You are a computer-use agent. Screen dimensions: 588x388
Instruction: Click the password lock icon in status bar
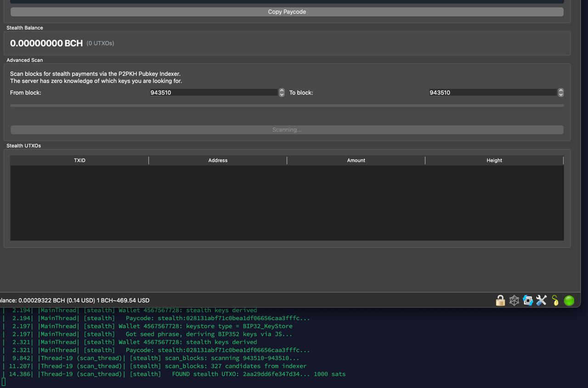(x=500, y=301)
